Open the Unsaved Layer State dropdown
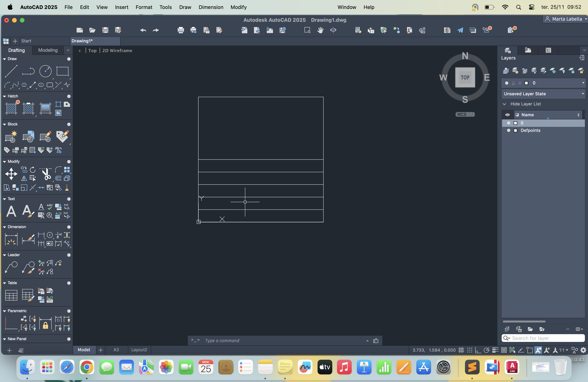This screenshot has width=588, height=382. tap(543, 94)
